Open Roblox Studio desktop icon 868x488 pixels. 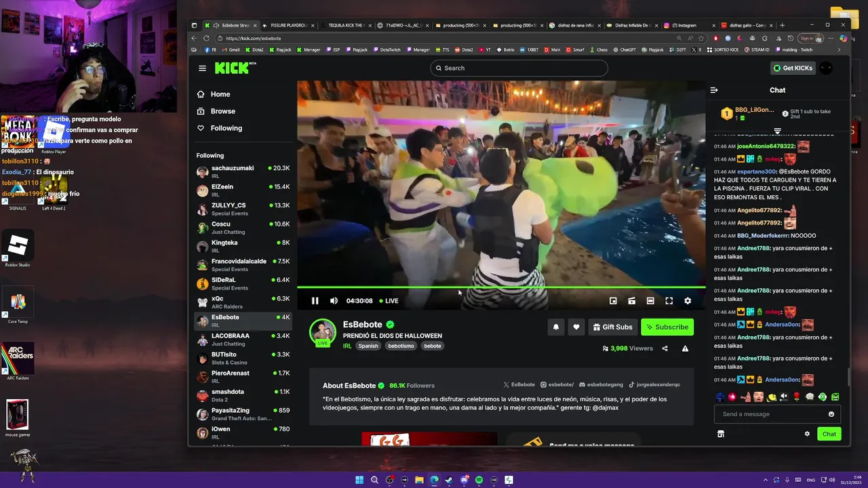(x=18, y=249)
